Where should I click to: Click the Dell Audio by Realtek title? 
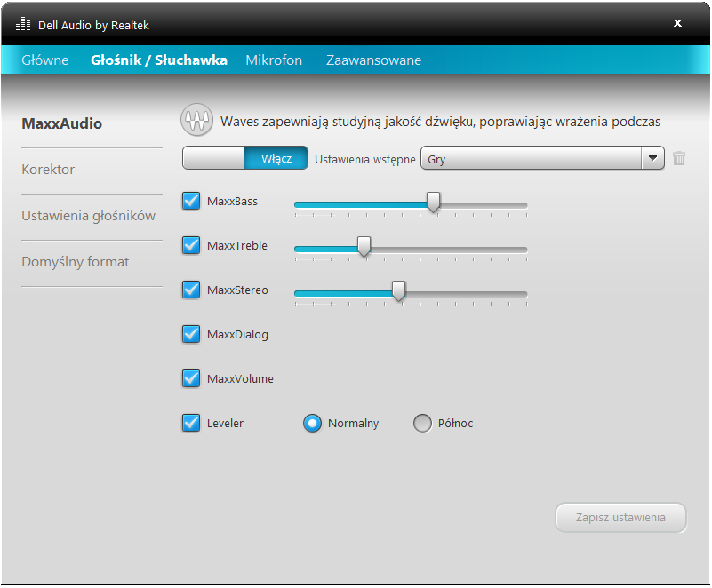pos(93,26)
